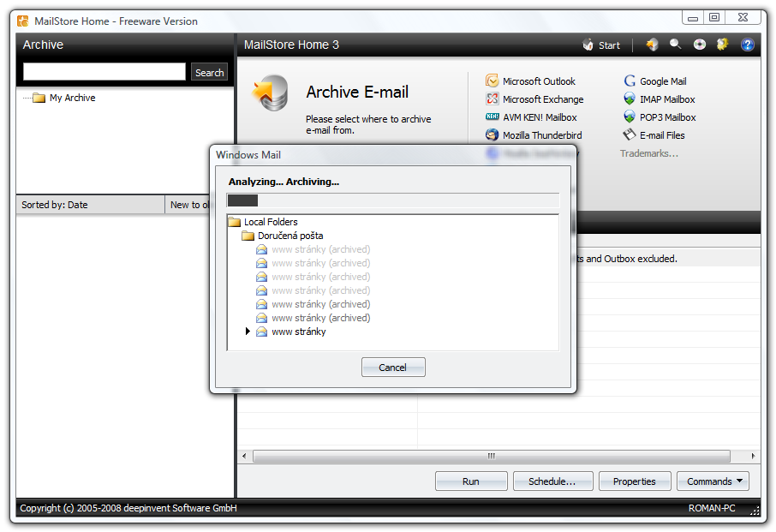Image resolution: width=776 pixels, height=532 pixels.
Task: Click the horizontal scrollbar right arrow
Action: [753, 456]
